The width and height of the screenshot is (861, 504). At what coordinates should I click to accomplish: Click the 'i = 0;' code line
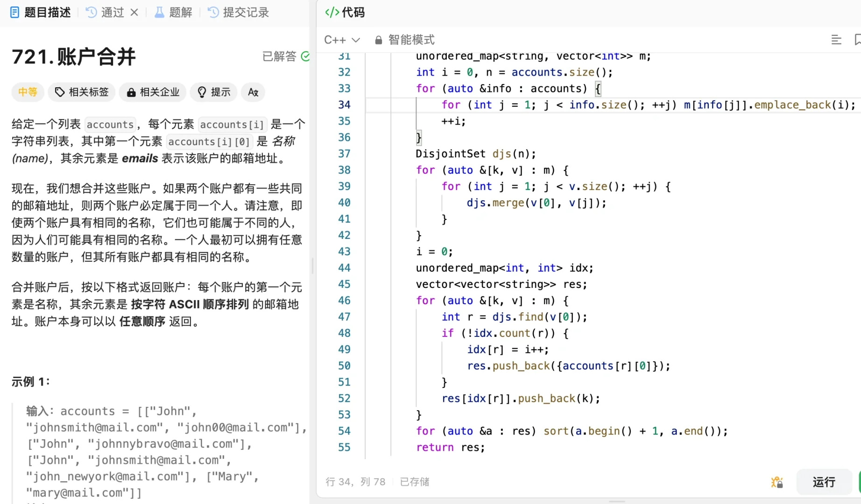point(434,252)
